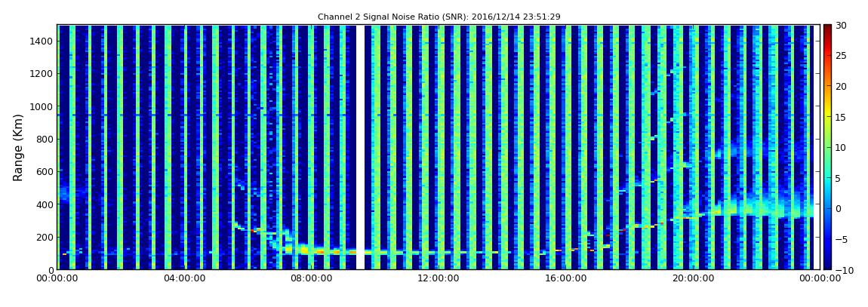Click the colorbar value 25
The width and height of the screenshot is (868, 307).
(841, 55)
